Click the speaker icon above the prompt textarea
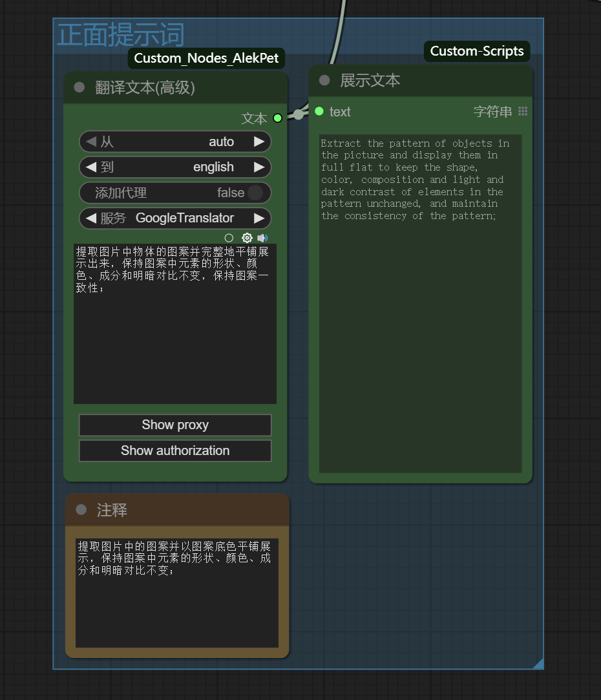601x700 pixels. coord(262,238)
